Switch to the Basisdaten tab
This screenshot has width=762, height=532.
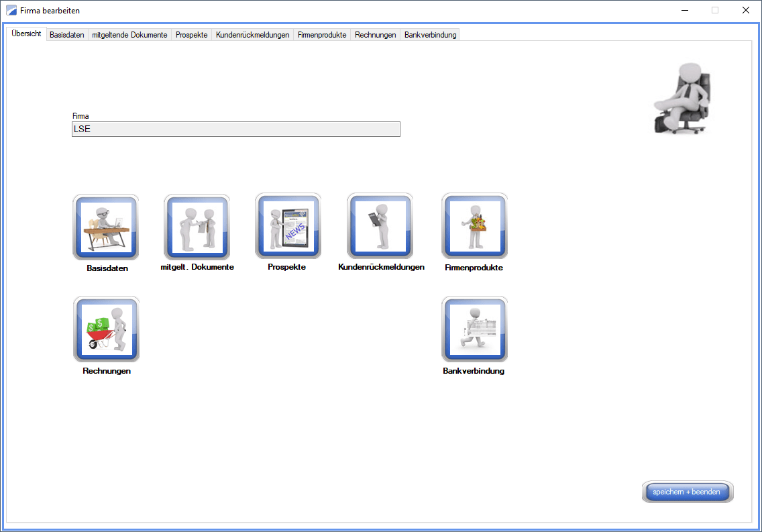click(67, 35)
